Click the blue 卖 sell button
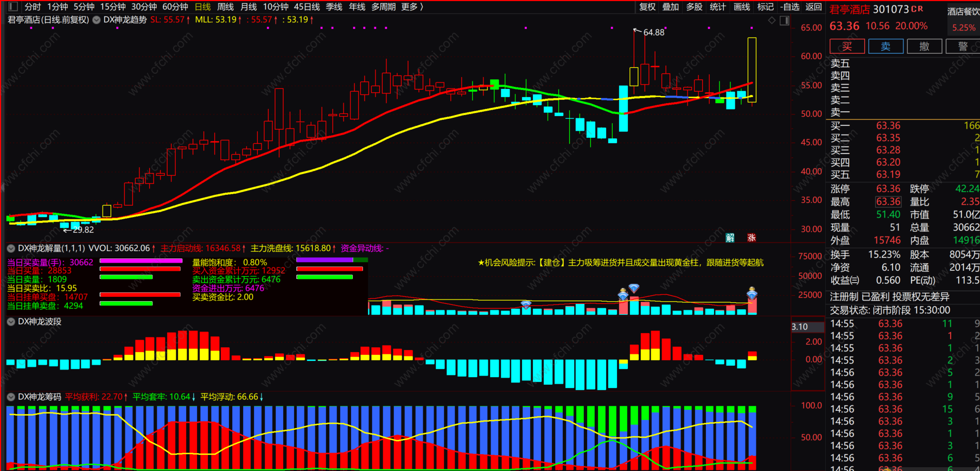The image size is (980, 471). coord(886,47)
